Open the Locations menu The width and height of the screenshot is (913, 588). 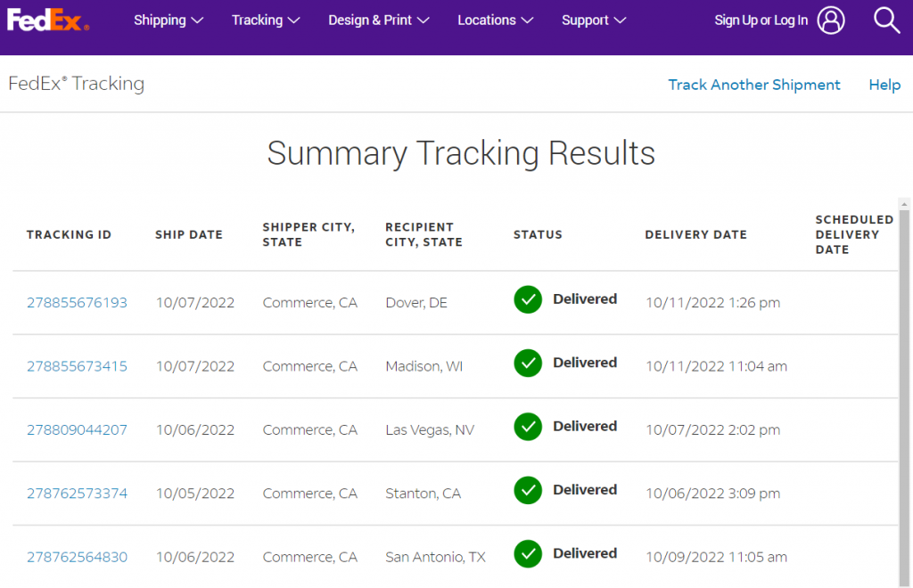click(x=495, y=20)
